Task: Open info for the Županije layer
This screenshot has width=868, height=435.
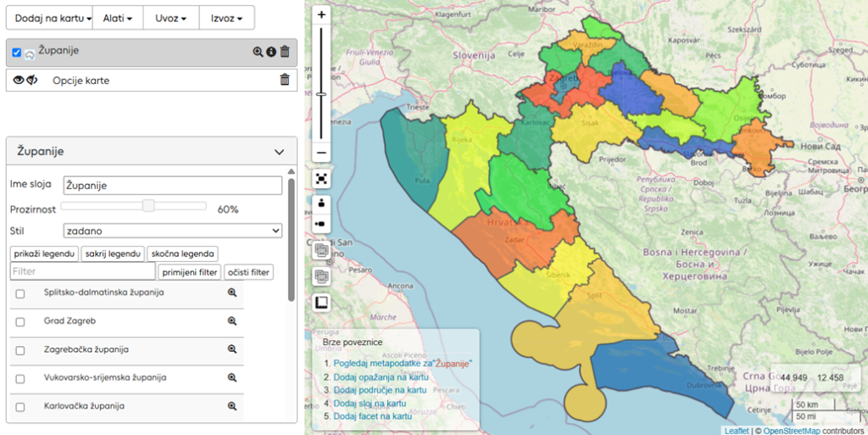Action: tap(271, 52)
